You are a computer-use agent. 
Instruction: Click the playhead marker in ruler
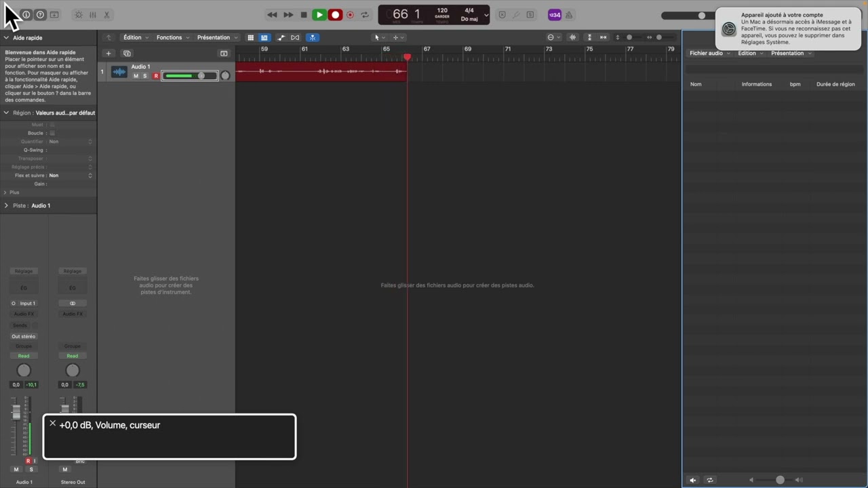coord(408,58)
